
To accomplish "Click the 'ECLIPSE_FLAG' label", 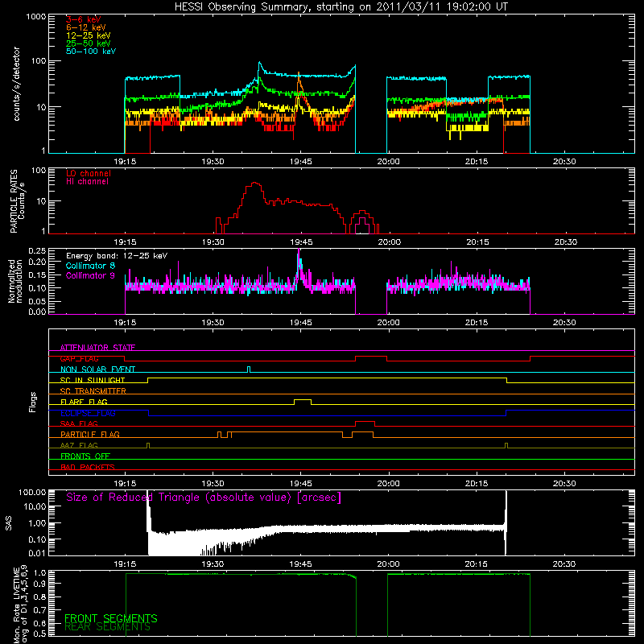I will click(88, 413).
